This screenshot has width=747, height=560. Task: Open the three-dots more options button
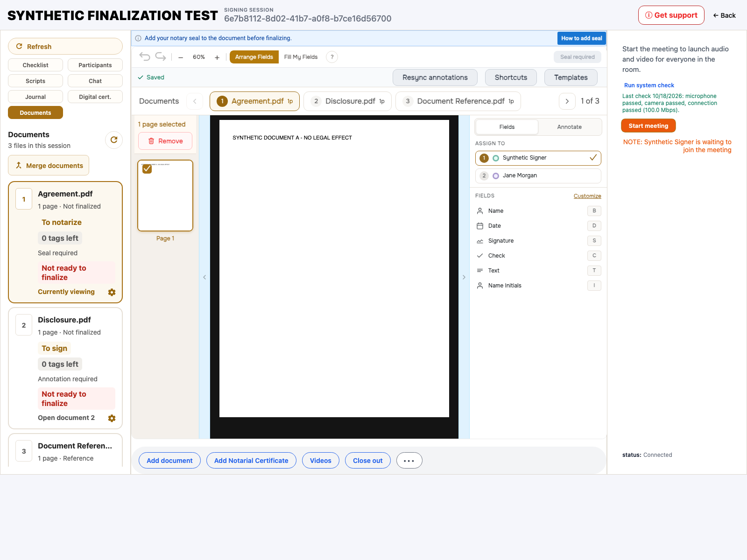409,461
